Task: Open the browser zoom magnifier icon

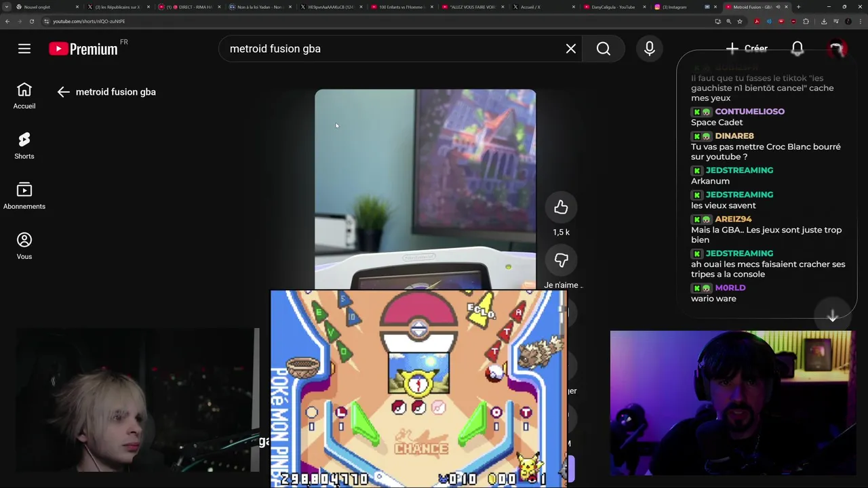Action: click(x=729, y=21)
